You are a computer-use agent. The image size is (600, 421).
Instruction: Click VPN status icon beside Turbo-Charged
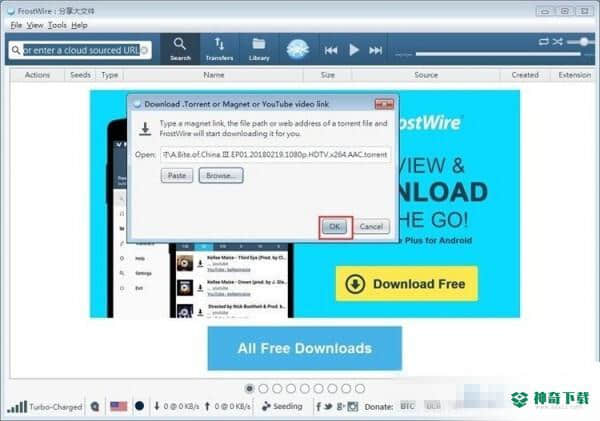click(95, 406)
